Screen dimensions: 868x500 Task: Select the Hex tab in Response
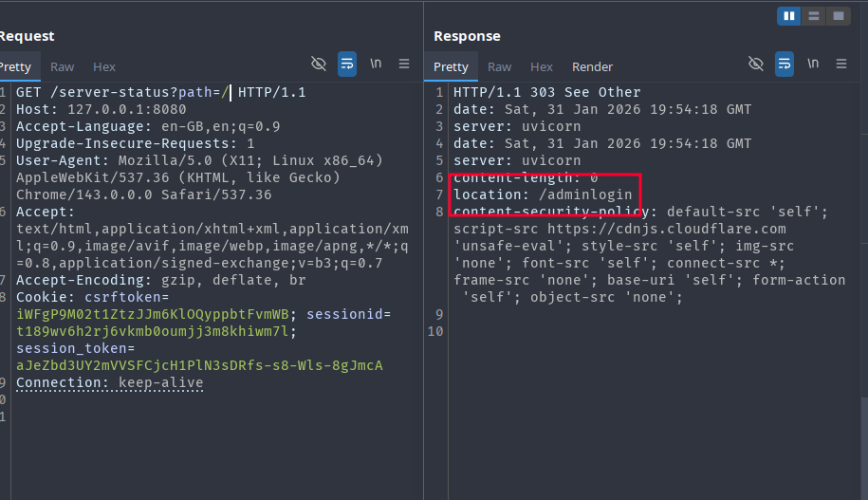[541, 66]
